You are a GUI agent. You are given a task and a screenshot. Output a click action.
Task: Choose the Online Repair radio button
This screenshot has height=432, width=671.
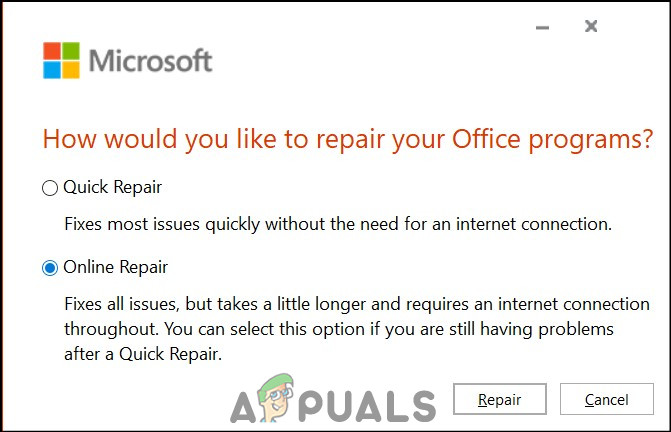(x=50, y=268)
